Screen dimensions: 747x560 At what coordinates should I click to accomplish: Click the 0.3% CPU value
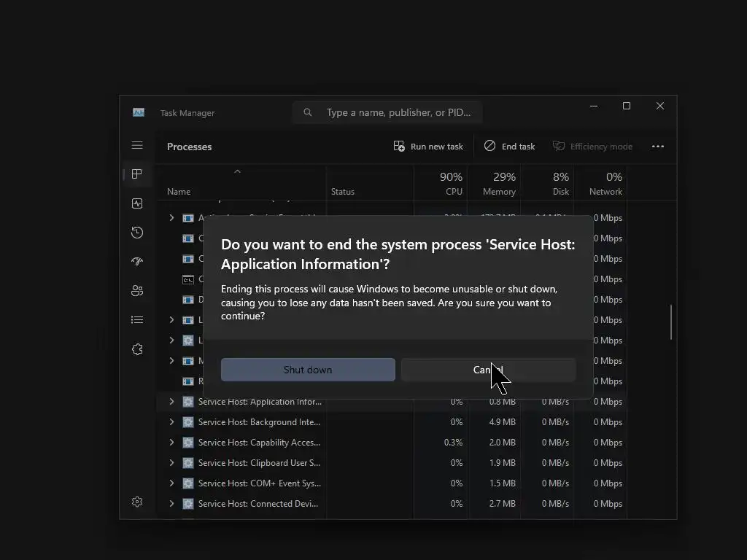tap(453, 443)
